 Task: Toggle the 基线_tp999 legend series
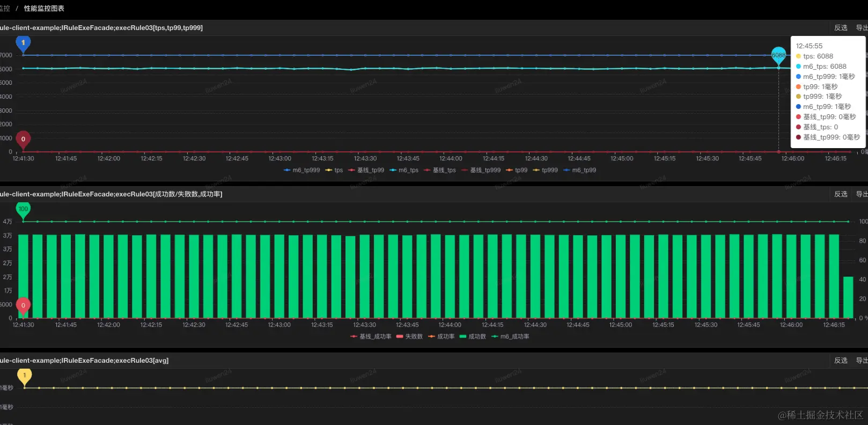point(481,170)
